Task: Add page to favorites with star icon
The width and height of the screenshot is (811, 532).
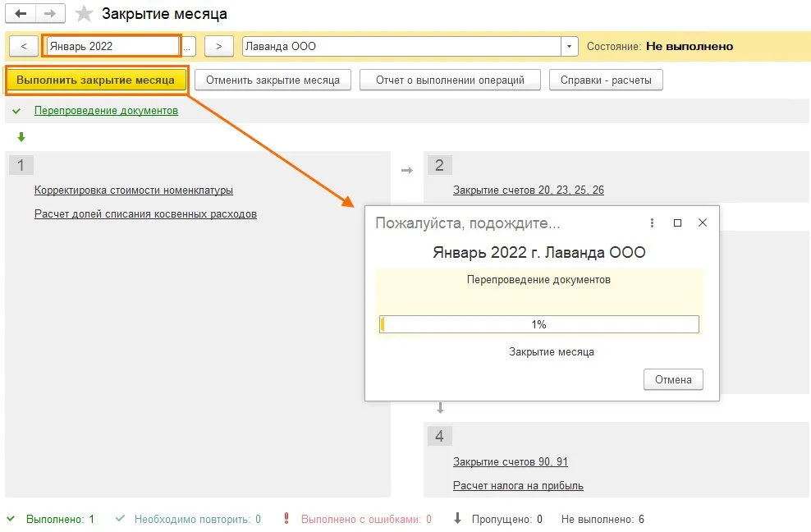Action: [x=84, y=14]
